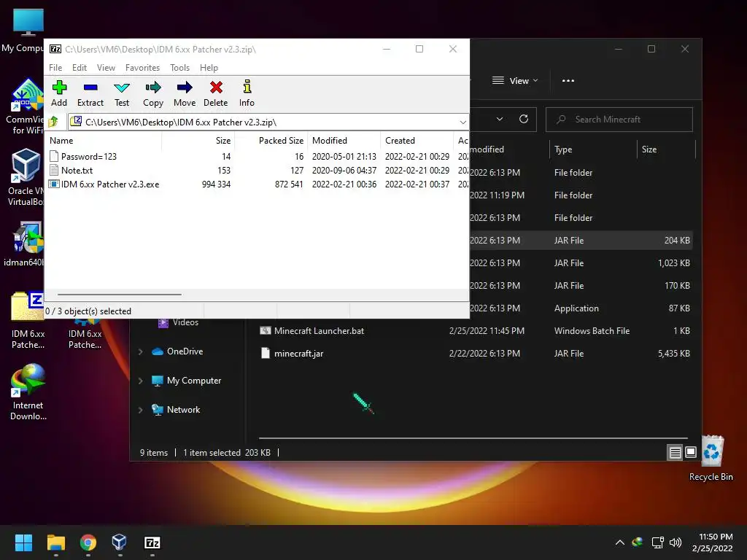Open the Help menu
Screen dimensions: 747x560
209,68
